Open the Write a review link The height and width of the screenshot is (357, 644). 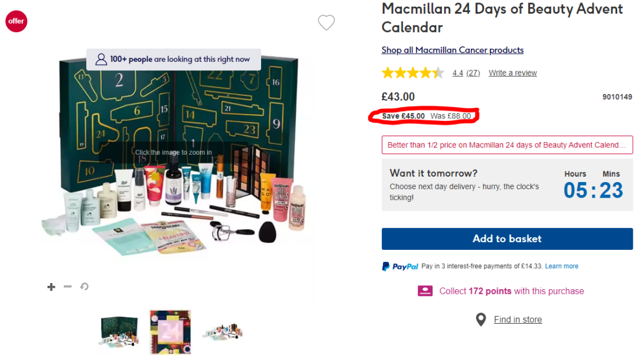513,73
